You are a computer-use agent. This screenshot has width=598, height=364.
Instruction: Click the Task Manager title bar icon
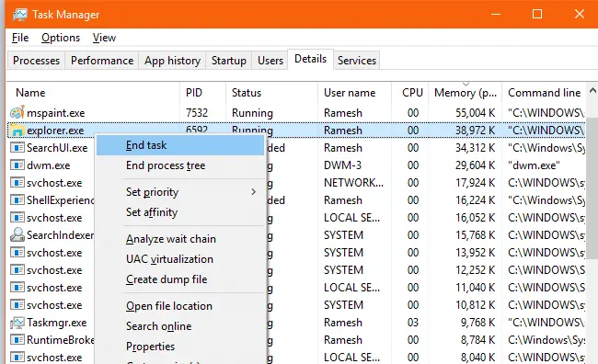(20, 15)
